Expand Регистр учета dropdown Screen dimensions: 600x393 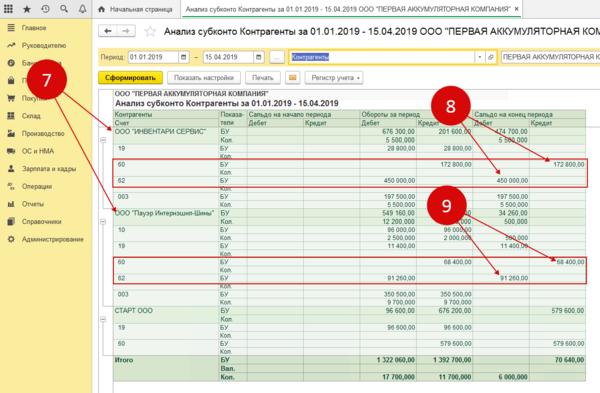click(334, 78)
